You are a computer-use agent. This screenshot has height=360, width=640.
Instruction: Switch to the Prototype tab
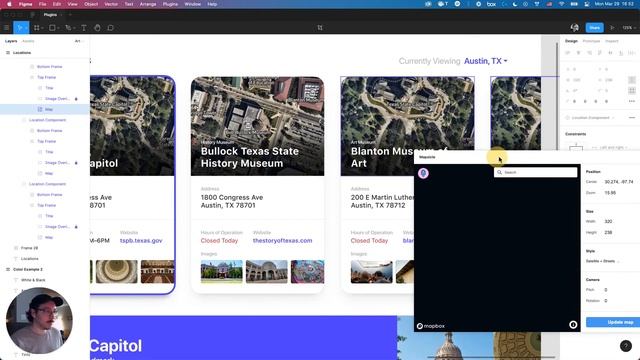point(591,41)
